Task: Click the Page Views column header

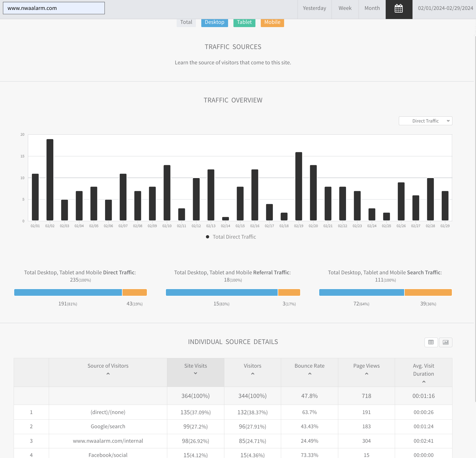Action: tap(366, 372)
